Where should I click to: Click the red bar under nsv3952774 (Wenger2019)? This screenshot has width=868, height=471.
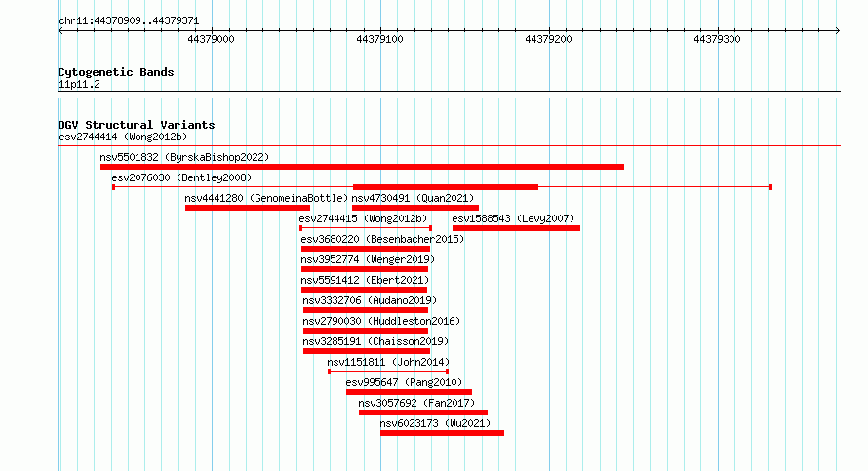[365, 269]
